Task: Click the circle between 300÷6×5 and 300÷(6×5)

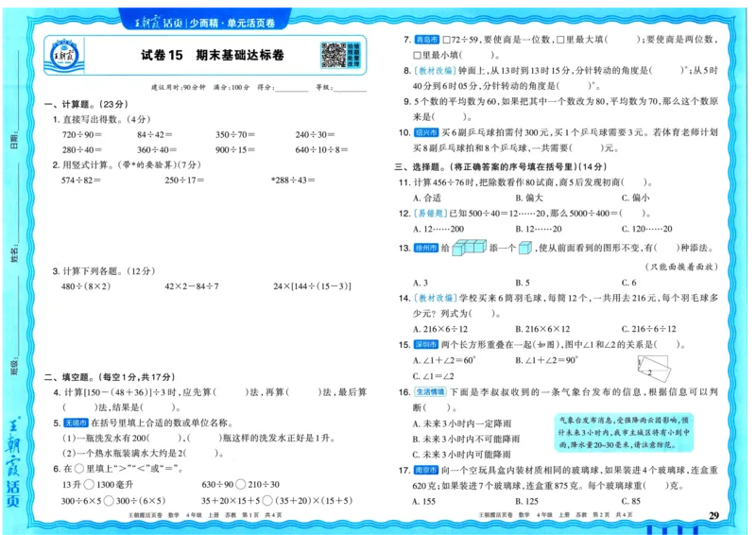Action: pyautogui.click(x=109, y=501)
